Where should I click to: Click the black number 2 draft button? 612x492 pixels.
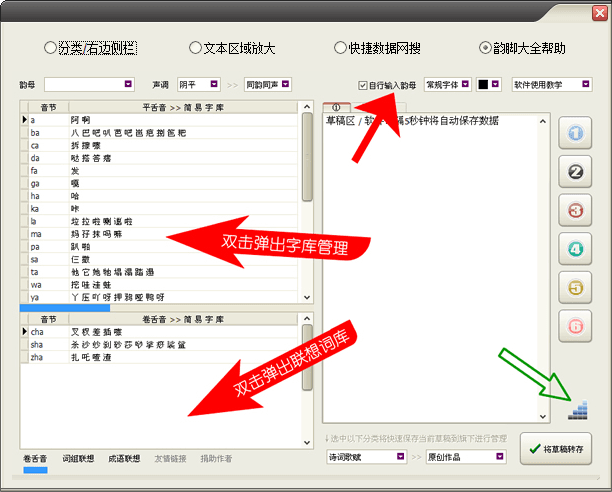575,172
